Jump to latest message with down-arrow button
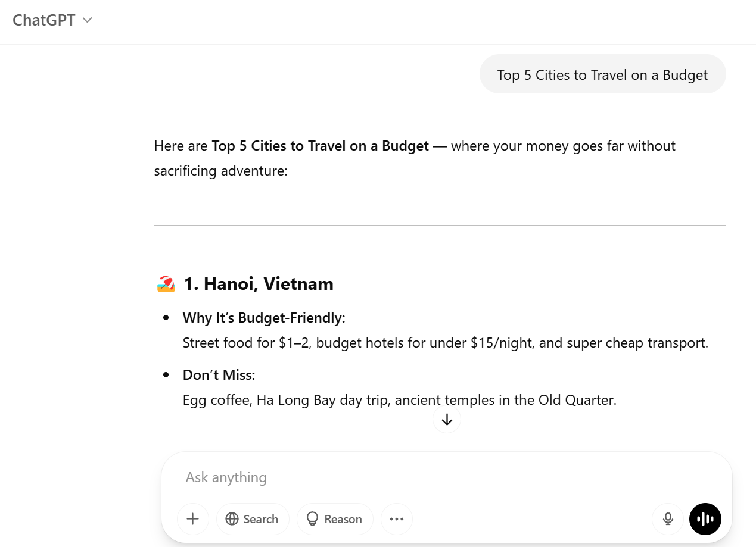Image resolution: width=756 pixels, height=547 pixels. [447, 420]
